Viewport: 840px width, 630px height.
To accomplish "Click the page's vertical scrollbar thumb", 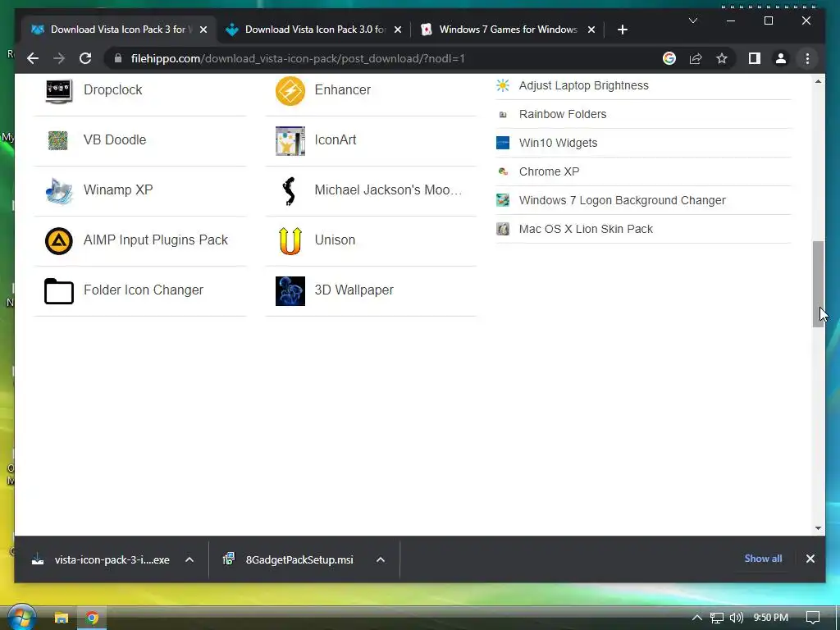I will tap(818, 284).
